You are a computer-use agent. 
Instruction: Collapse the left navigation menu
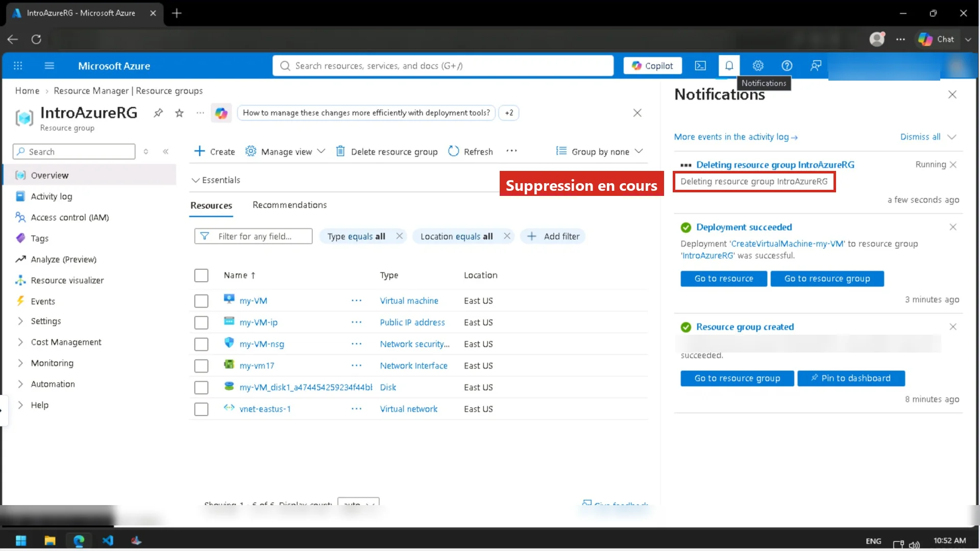pos(166,152)
